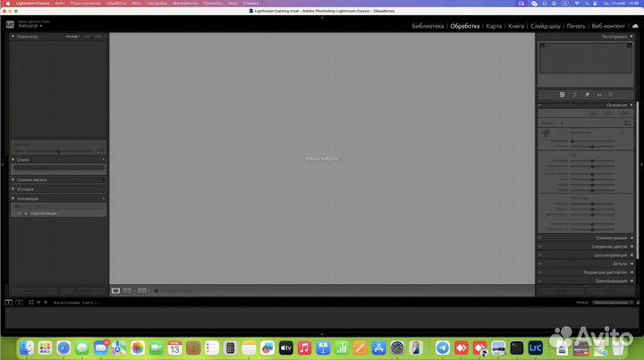Open the Книга module

(516, 26)
